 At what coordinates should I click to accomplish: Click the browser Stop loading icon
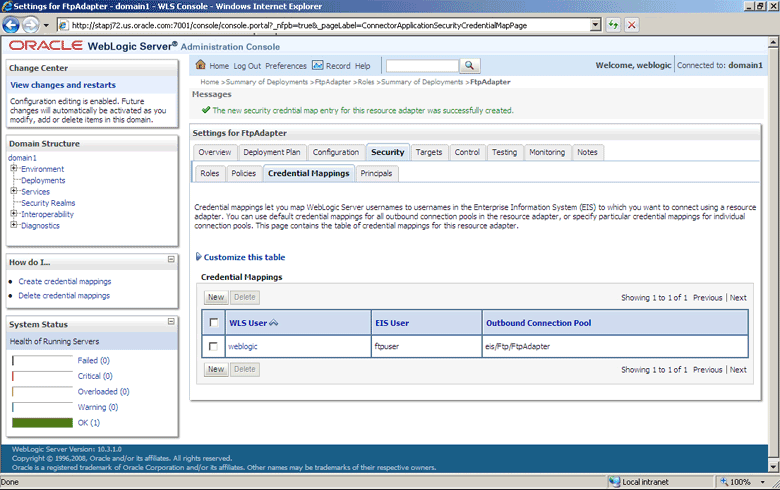pyautogui.click(x=632, y=24)
